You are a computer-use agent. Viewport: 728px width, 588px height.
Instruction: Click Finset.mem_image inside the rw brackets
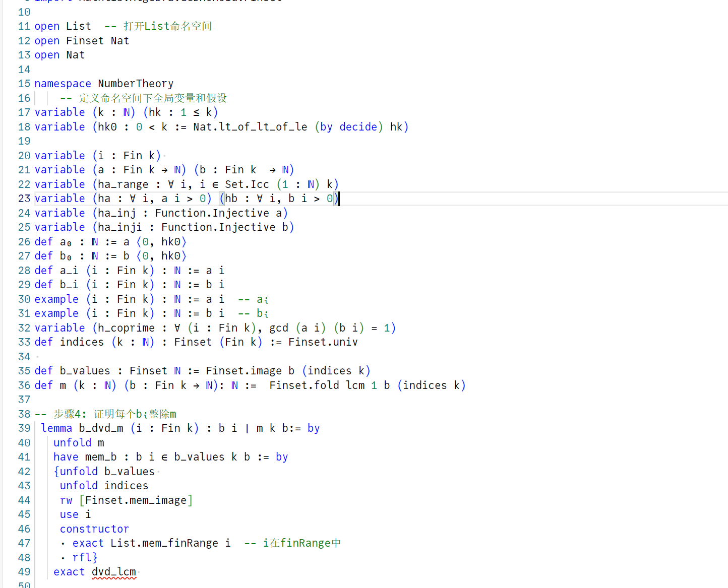(x=136, y=500)
